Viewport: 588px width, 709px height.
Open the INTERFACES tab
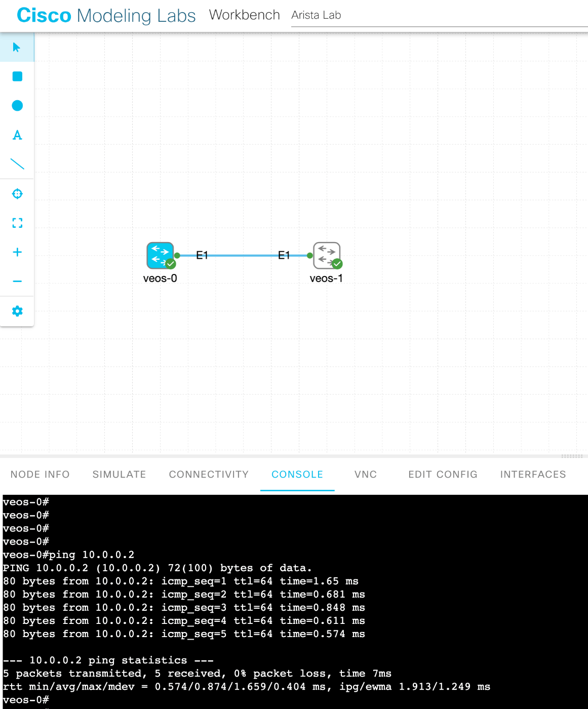533,475
